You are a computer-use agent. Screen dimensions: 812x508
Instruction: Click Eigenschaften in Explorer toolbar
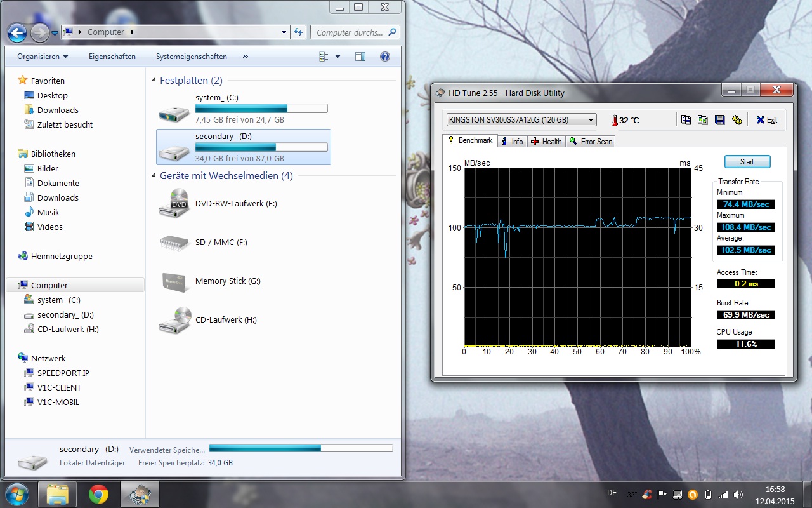[x=112, y=57]
